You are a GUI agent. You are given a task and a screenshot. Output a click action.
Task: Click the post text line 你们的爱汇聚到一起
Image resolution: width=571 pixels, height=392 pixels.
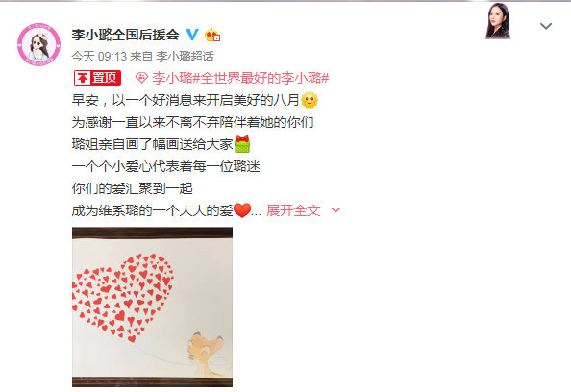[x=133, y=188]
